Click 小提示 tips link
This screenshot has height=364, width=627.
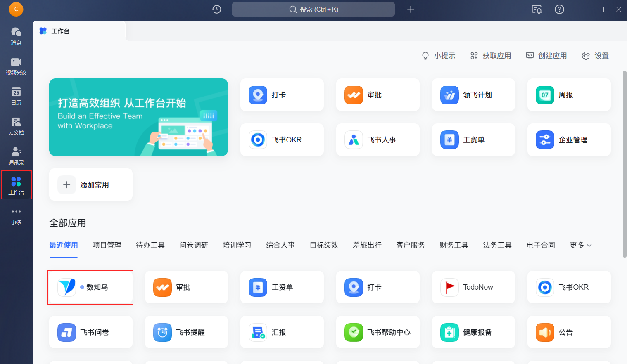click(x=439, y=56)
